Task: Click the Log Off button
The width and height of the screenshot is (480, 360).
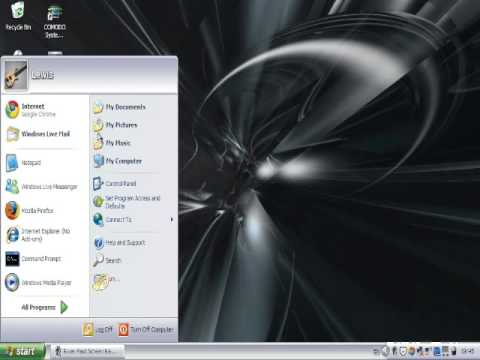Action: point(97,329)
